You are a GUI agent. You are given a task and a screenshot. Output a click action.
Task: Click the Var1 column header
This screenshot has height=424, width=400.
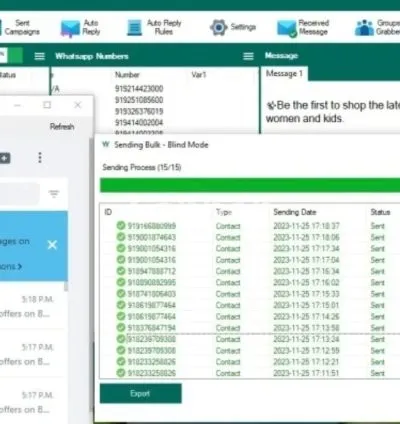pyautogui.click(x=199, y=75)
